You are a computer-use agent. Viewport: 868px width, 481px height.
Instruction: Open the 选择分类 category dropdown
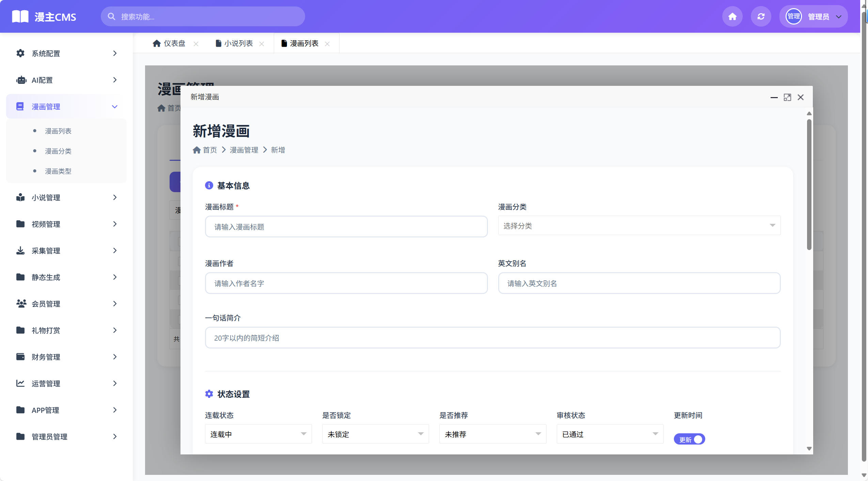click(638, 226)
